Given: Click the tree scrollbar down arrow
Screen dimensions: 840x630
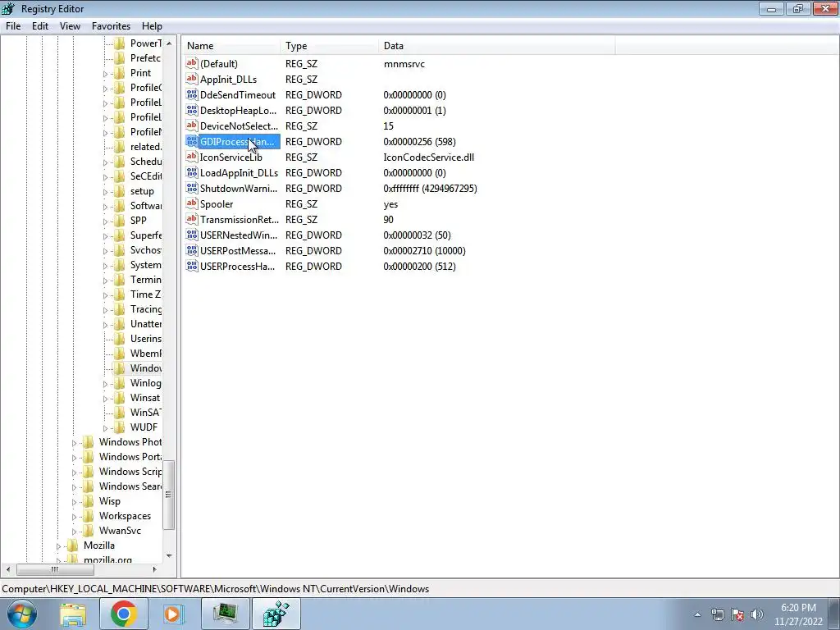Looking at the screenshot, I should (x=169, y=555).
